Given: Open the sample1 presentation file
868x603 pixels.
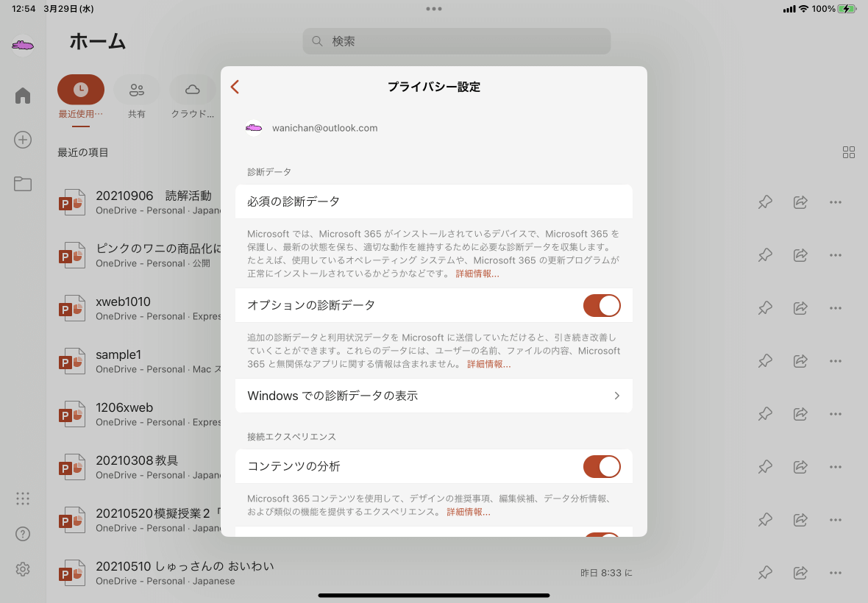Looking at the screenshot, I should (118, 354).
